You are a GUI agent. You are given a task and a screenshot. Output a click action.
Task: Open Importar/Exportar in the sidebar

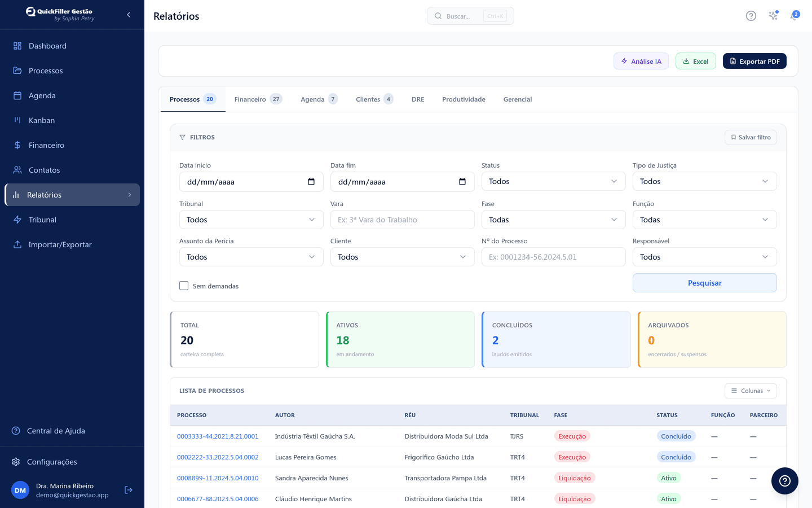[x=72, y=244]
